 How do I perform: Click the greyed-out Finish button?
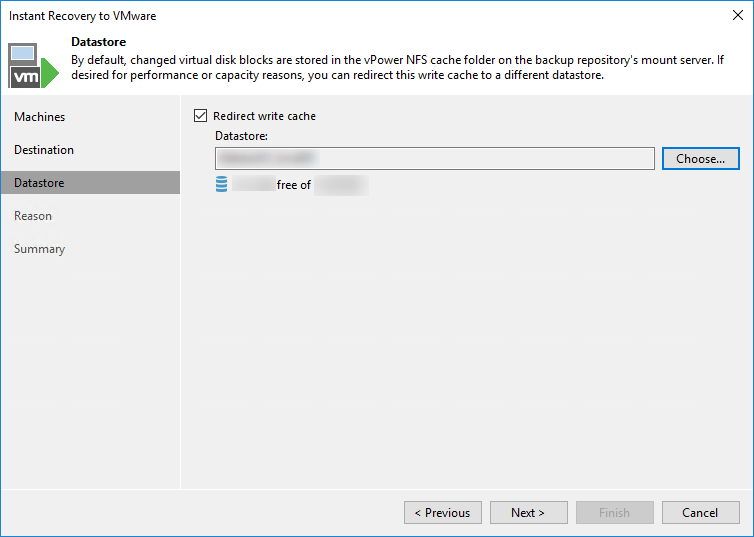pyautogui.click(x=614, y=513)
